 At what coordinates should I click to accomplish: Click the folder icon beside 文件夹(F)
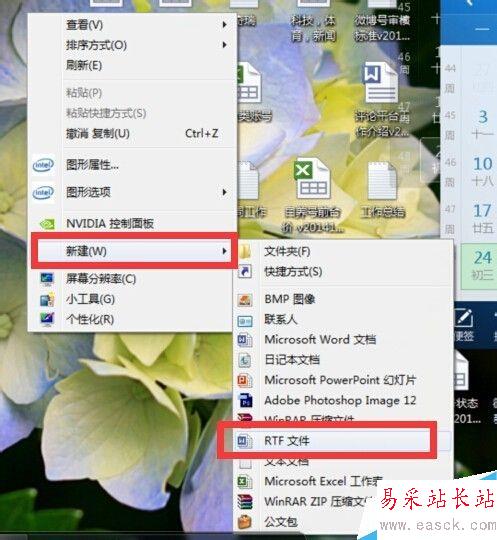click(245, 251)
